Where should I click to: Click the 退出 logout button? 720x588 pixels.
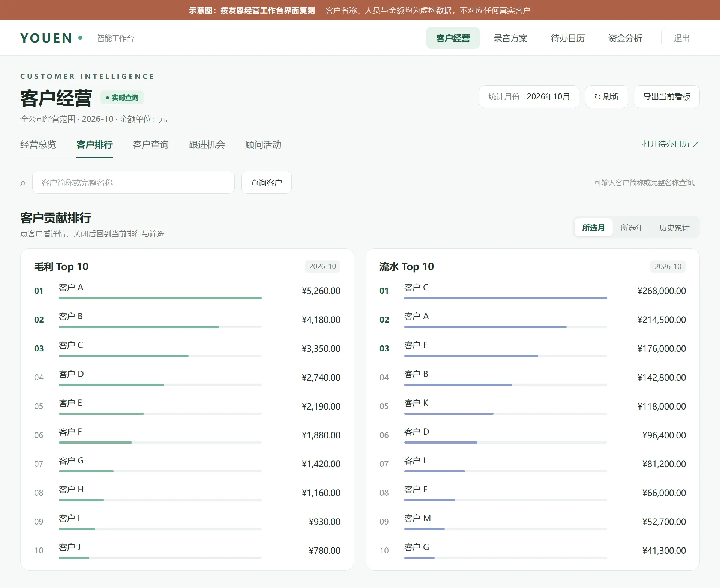pos(681,38)
